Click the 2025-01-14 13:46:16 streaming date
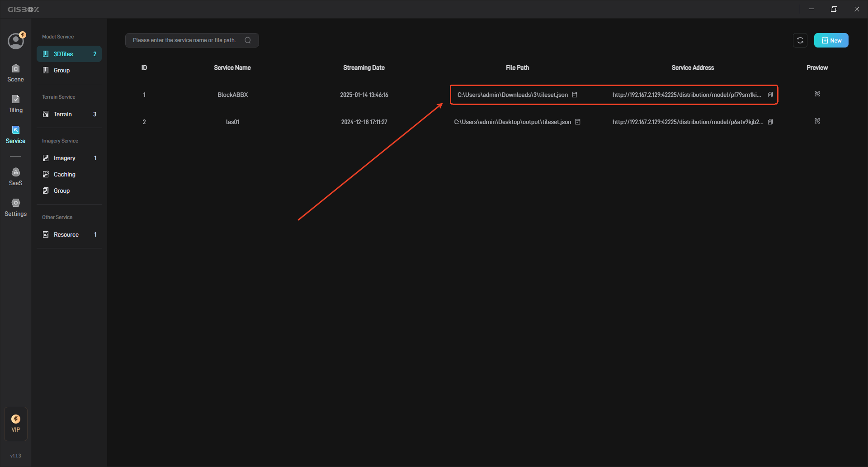 coord(364,95)
